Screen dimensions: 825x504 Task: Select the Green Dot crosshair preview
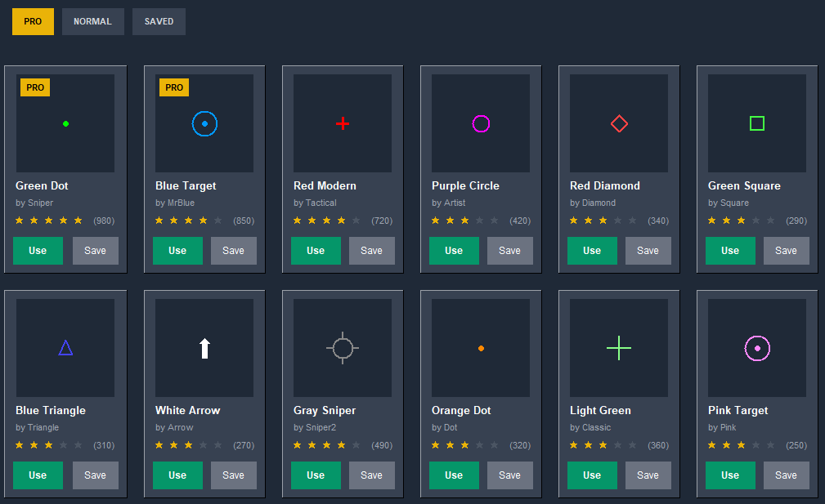click(x=66, y=124)
